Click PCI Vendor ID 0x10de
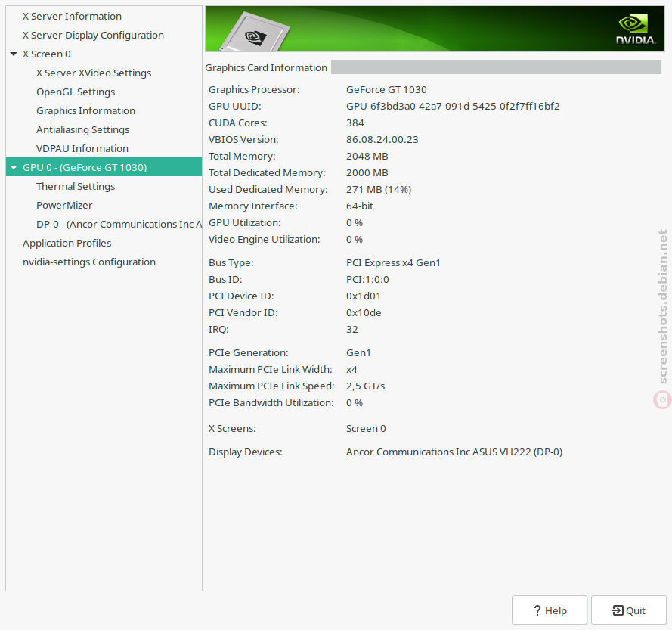672x630 pixels. pos(364,313)
